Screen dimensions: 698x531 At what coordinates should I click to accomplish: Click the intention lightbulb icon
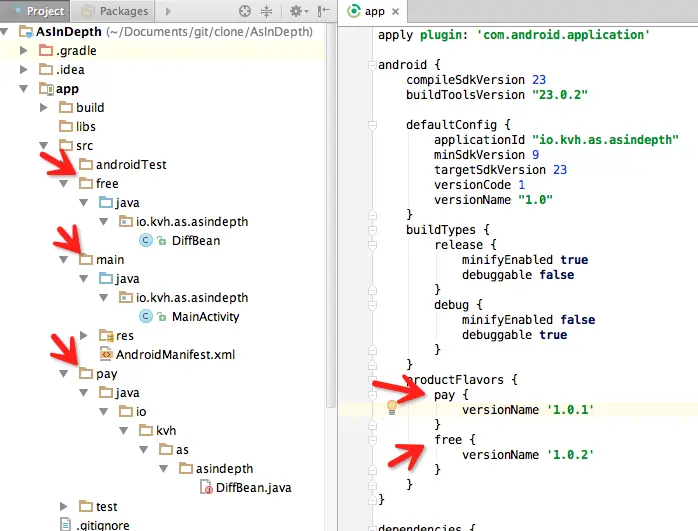392,407
